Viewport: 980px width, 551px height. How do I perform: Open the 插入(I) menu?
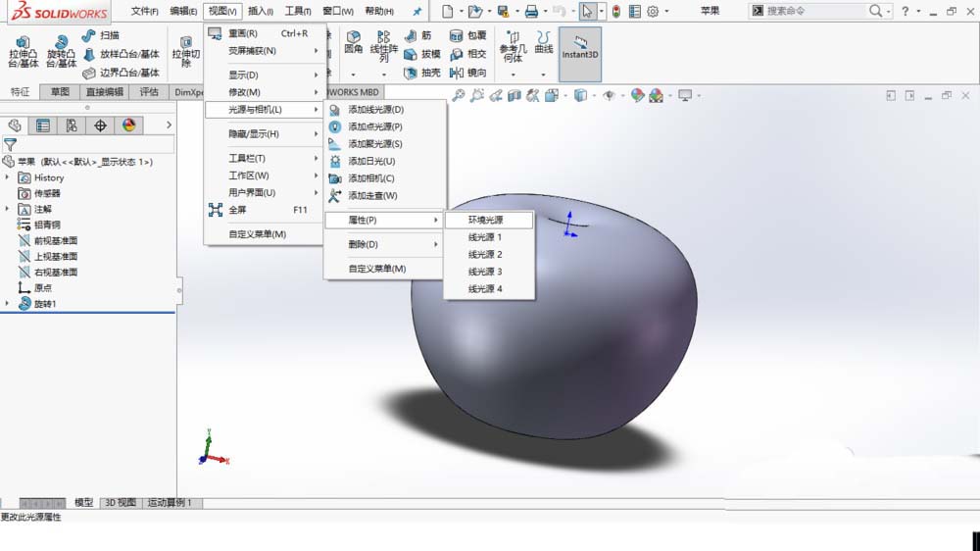[x=260, y=11]
